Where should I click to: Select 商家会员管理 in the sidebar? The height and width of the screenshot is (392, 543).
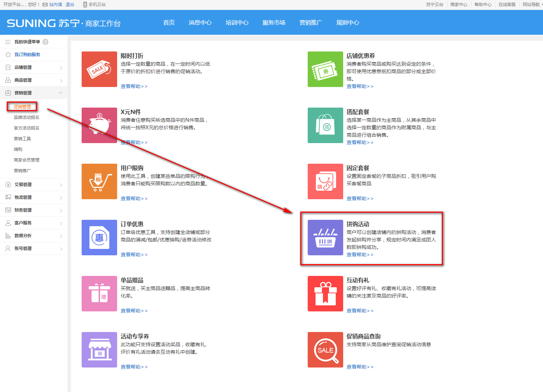click(27, 160)
